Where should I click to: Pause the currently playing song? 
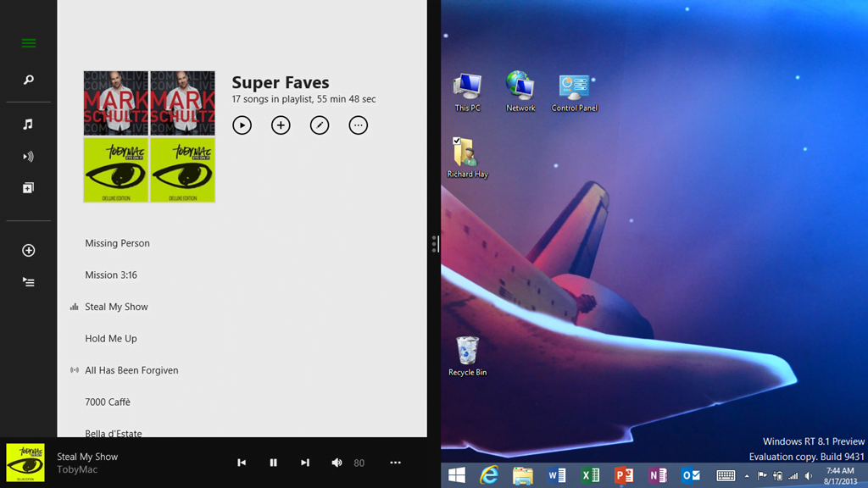pyautogui.click(x=273, y=463)
